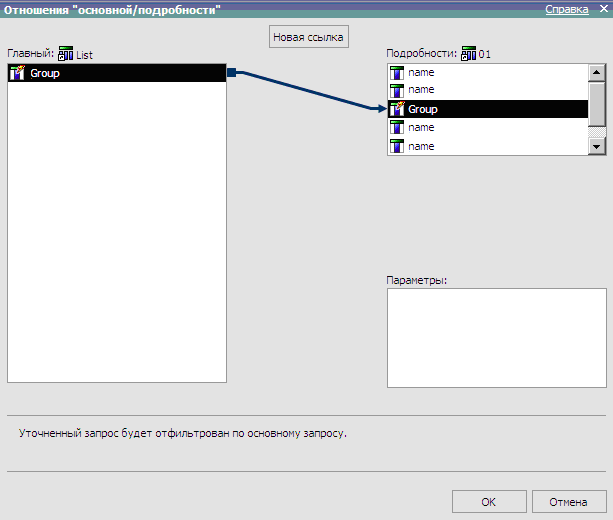Select Group text in the Главный list
613x520 pixels.
pyautogui.click(x=45, y=73)
